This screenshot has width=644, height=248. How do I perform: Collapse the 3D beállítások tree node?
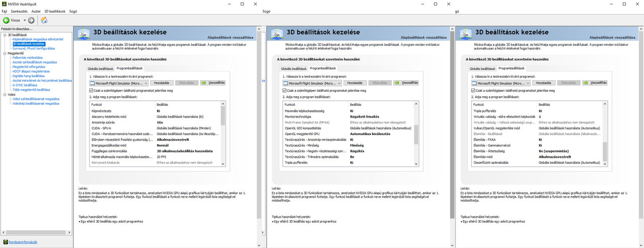coord(4,35)
